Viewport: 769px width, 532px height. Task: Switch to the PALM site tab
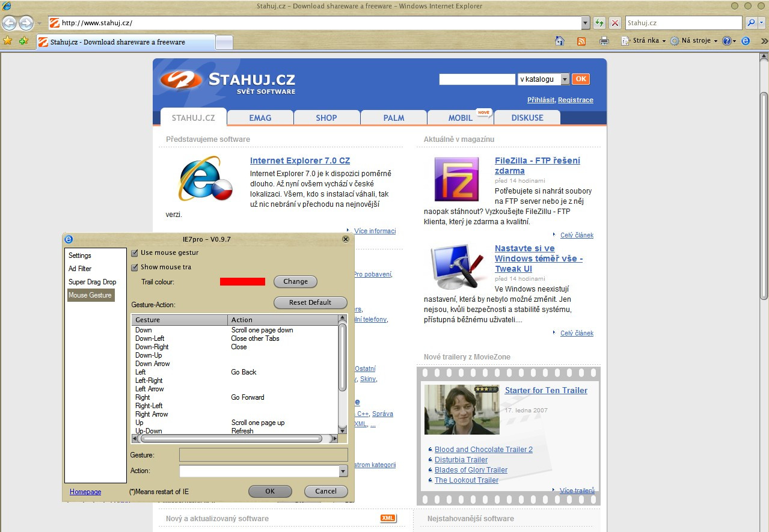coord(394,118)
